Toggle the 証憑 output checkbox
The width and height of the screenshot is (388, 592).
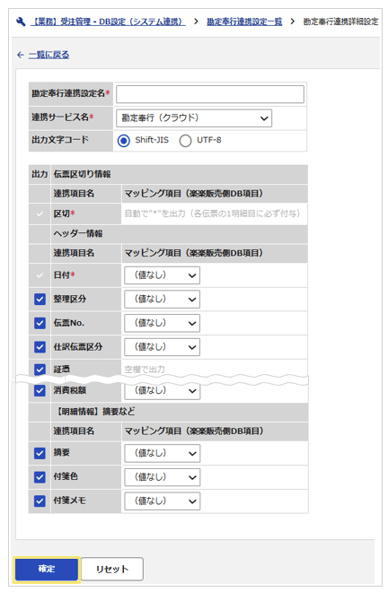point(40,369)
